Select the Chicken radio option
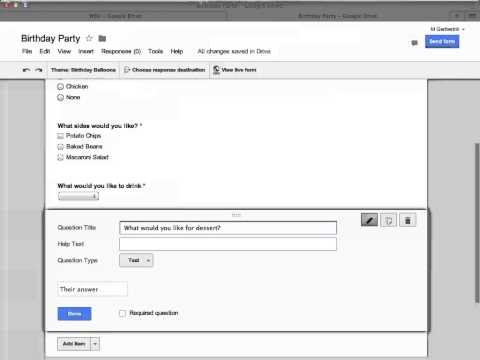This screenshot has width=480, height=360. [60, 87]
